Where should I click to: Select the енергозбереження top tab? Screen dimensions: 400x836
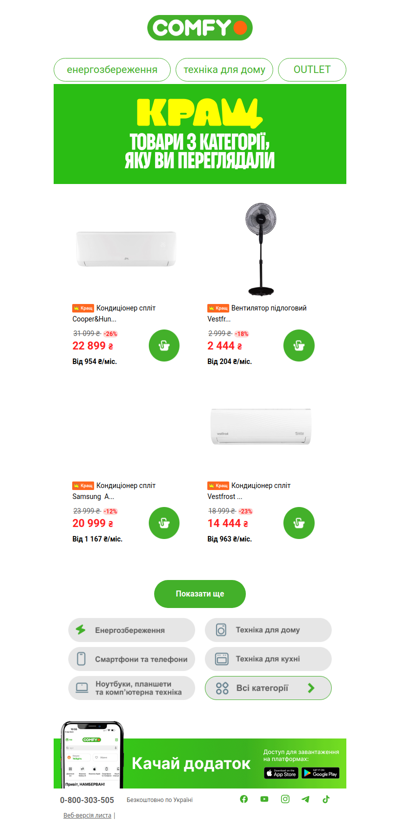click(x=112, y=70)
